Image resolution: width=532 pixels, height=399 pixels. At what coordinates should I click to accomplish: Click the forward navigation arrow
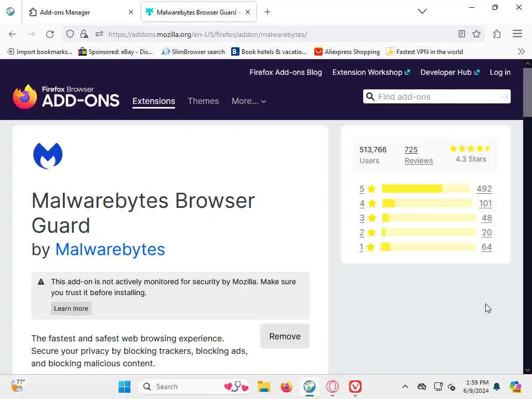(31, 34)
